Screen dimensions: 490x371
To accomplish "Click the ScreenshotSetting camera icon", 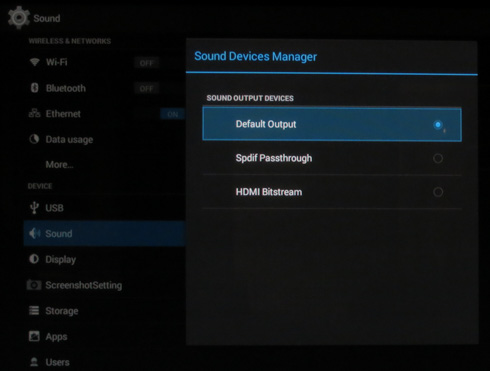I will click(34, 285).
